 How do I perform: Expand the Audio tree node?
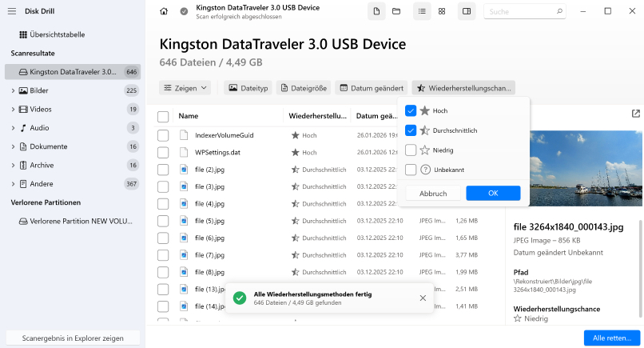[x=13, y=128]
